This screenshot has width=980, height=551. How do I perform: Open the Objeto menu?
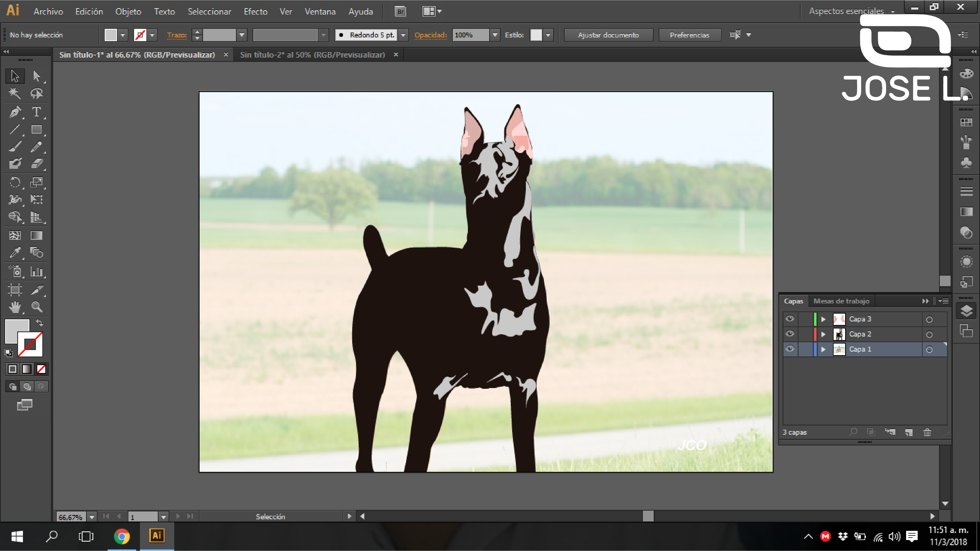coord(128,11)
